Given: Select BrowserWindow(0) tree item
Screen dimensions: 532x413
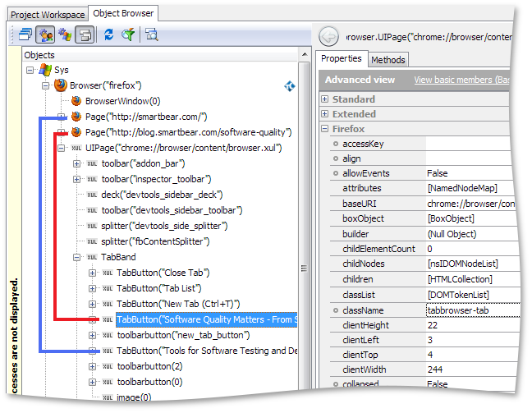Looking at the screenshot, I should point(123,101).
